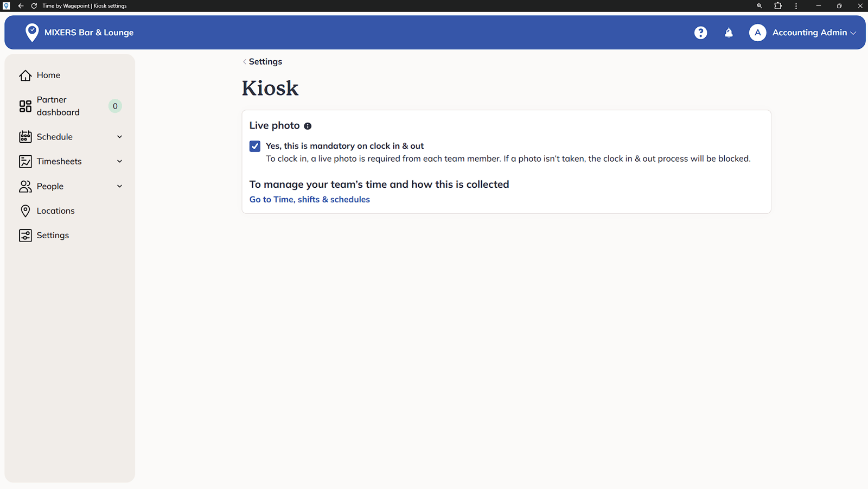Open the Accounting Admin dropdown arrow
The image size is (868, 489).
(x=853, y=33)
